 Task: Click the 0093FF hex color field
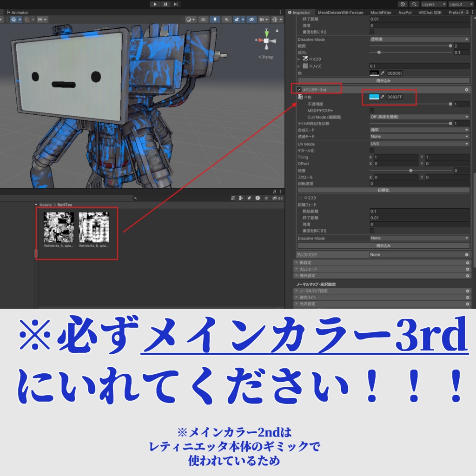click(395, 97)
